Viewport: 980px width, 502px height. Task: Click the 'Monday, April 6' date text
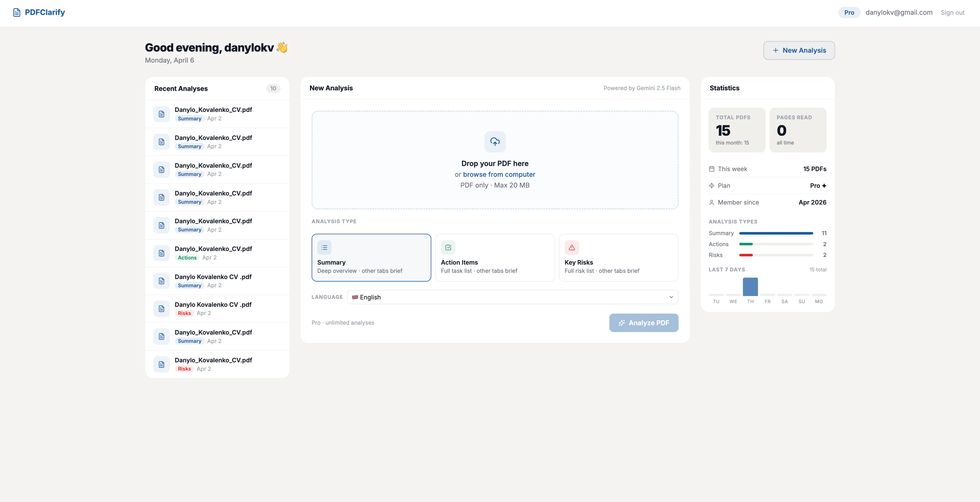(169, 60)
